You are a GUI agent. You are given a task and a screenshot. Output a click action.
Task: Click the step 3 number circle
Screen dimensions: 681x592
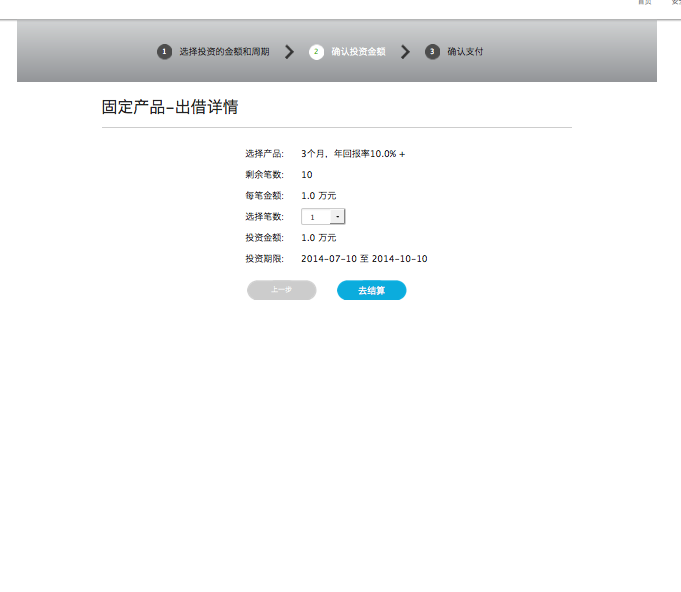432,52
